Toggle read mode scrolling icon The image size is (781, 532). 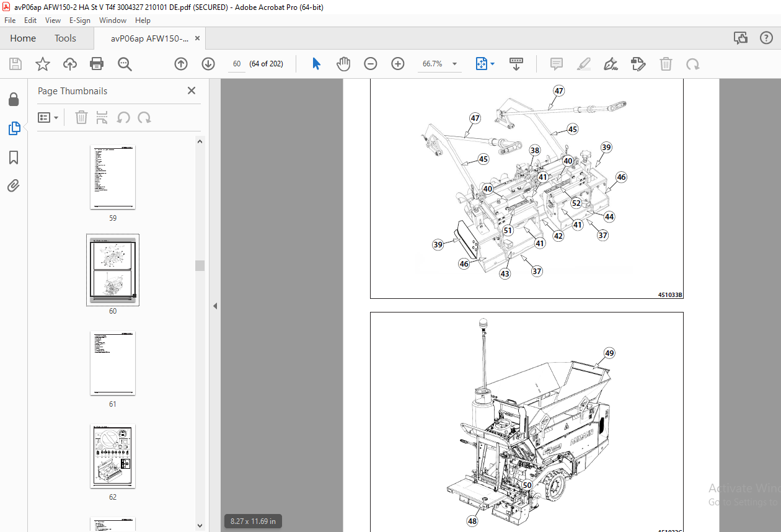(516, 64)
